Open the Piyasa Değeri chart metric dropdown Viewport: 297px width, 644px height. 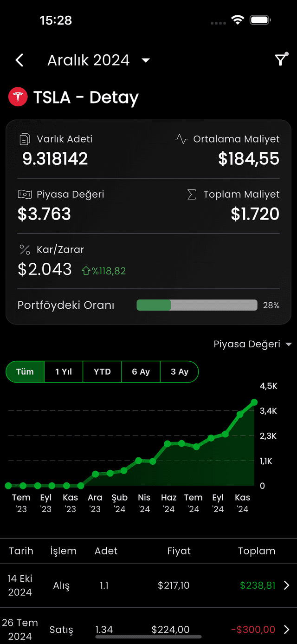click(x=253, y=344)
